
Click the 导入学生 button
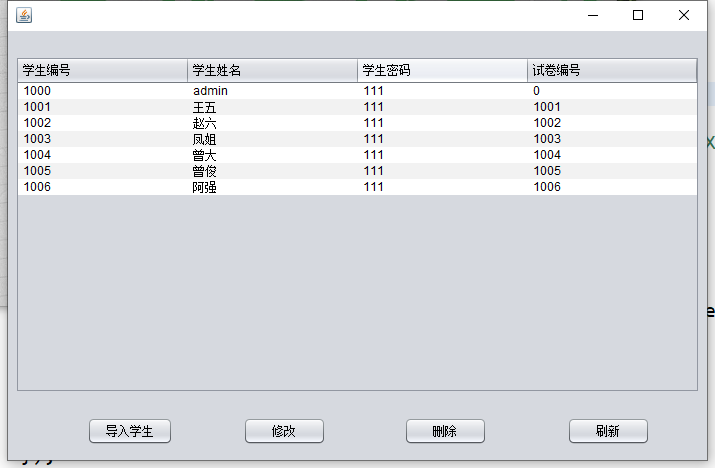coord(130,431)
